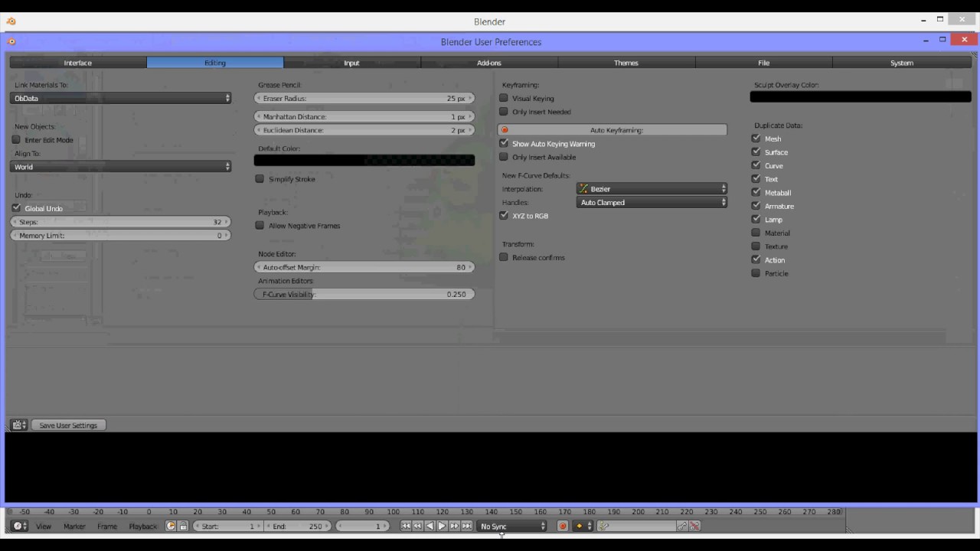Maximize the Blender User Preferences window
The height and width of the screenshot is (551, 980).
point(943,40)
